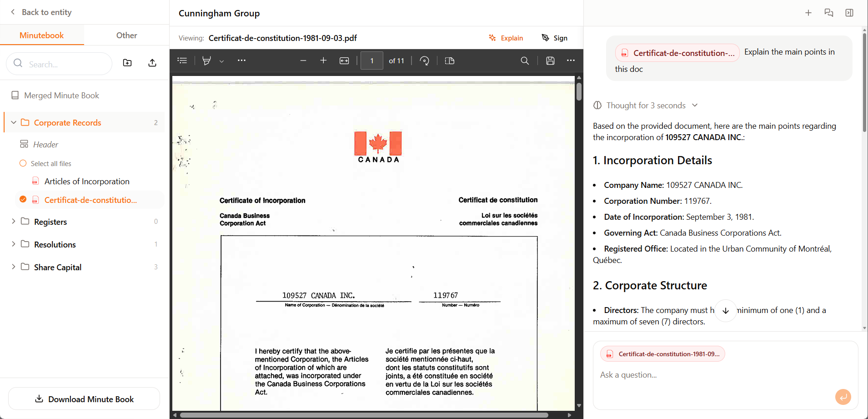This screenshot has height=419, width=868.
Task: Expand the Share Capital folder
Action: [x=14, y=267]
